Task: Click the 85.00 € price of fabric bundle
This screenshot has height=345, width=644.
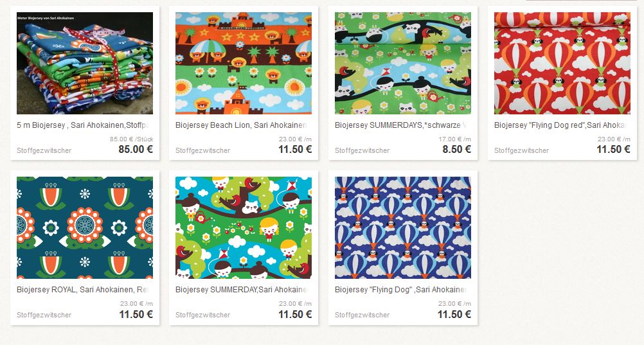Action: [136, 149]
